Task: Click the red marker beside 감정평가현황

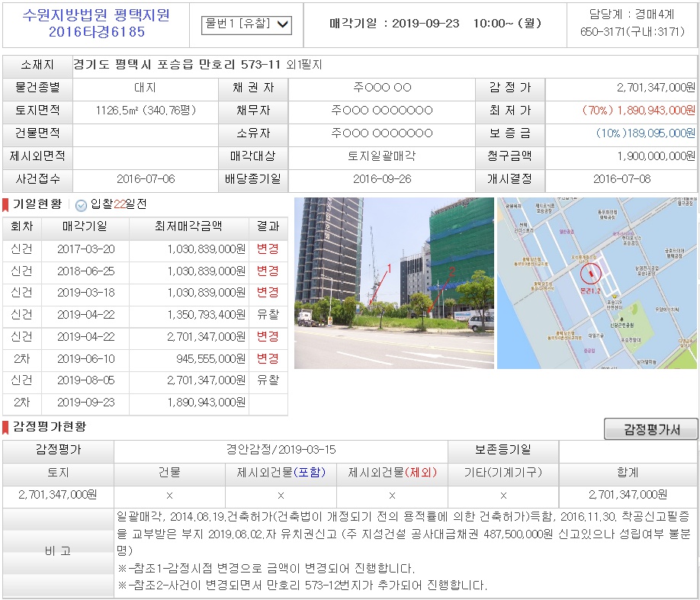Action: pos(5,427)
